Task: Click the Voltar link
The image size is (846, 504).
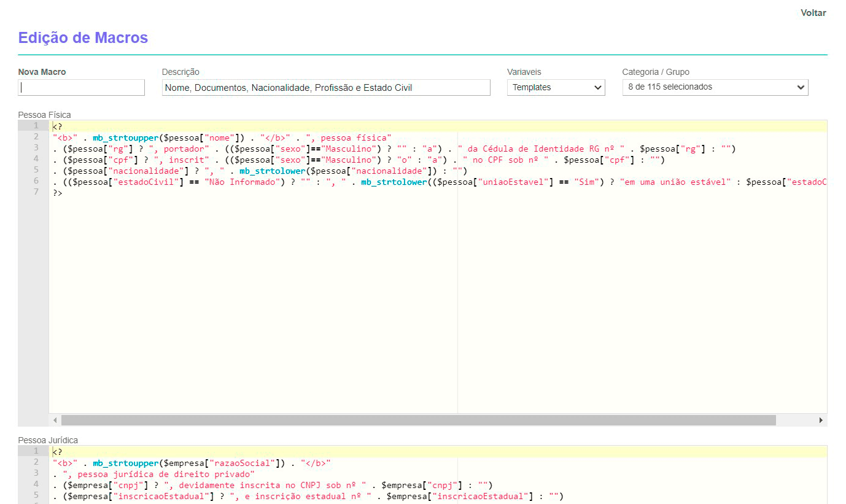Action: click(x=813, y=13)
